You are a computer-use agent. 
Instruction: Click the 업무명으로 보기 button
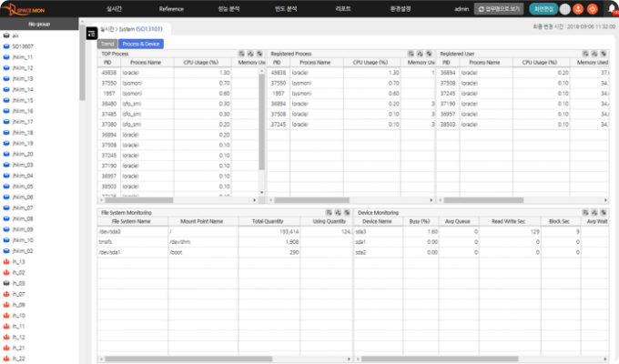coord(500,8)
